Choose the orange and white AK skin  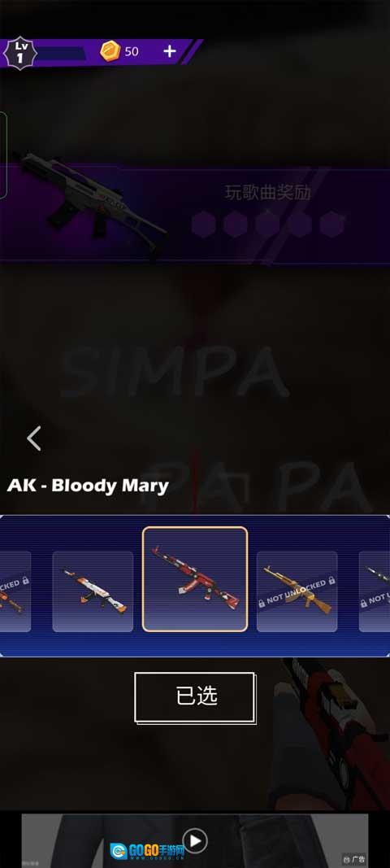tap(93, 591)
